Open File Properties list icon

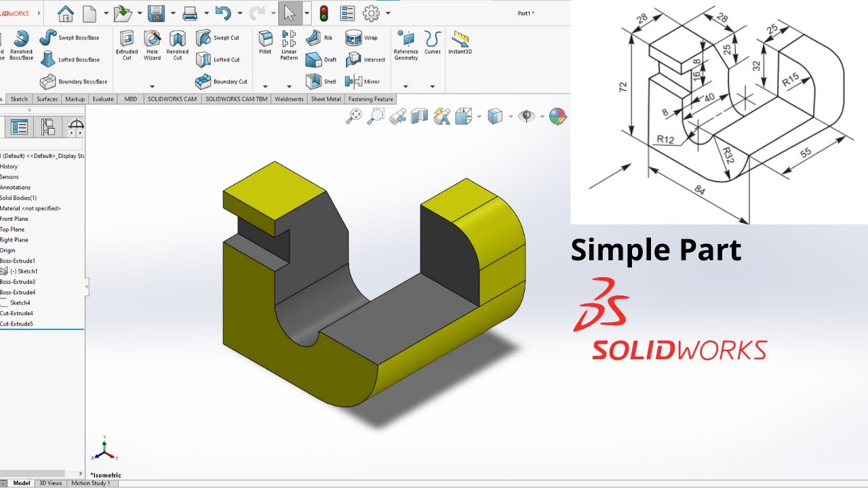pos(347,13)
